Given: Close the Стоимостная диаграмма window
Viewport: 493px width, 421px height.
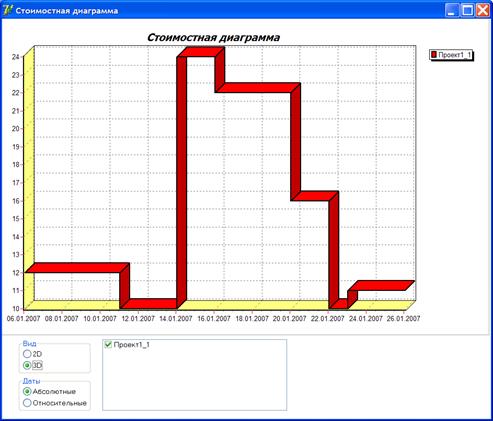Looking at the screenshot, I should point(483,10).
